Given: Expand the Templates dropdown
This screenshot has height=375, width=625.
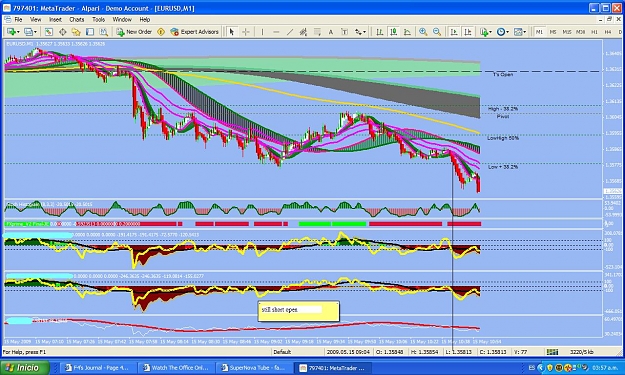Looking at the screenshot, I should [x=524, y=32].
